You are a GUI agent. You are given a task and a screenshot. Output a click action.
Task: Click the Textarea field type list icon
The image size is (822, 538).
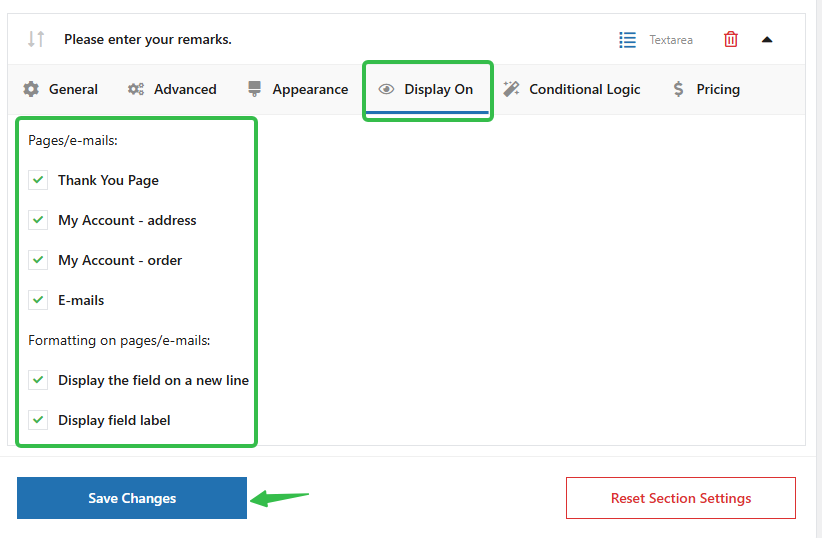coord(627,40)
